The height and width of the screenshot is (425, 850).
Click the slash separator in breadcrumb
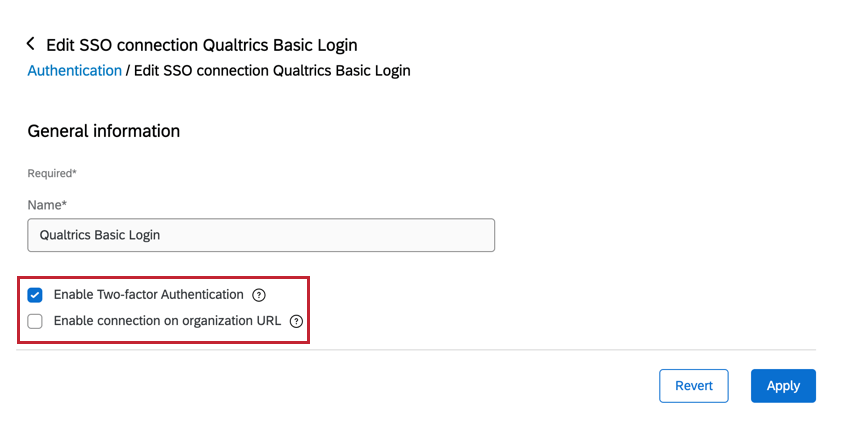click(x=128, y=71)
